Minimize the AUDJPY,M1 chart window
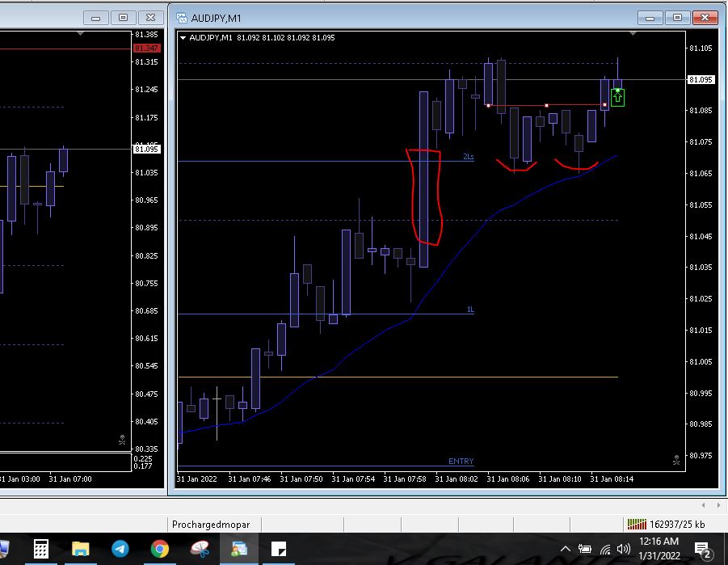 click(x=650, y=18)
